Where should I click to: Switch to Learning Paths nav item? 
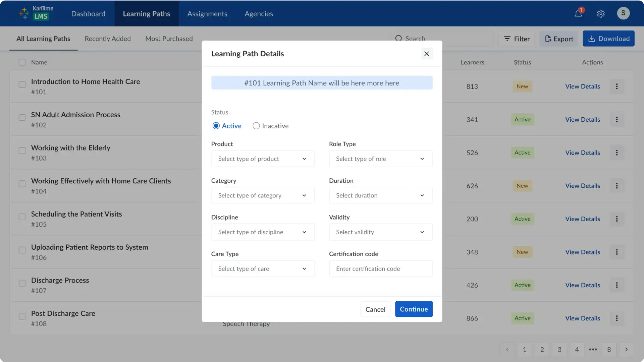click(147, 14)
